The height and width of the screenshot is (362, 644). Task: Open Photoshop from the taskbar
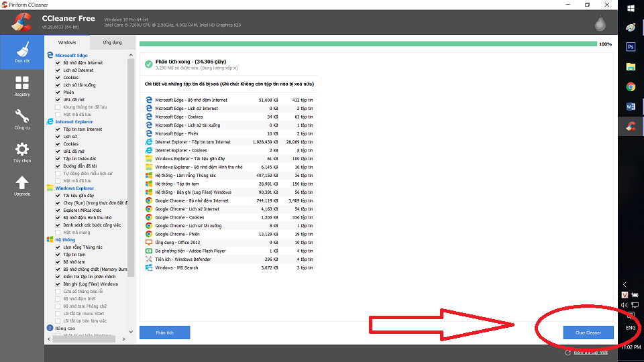631,47
